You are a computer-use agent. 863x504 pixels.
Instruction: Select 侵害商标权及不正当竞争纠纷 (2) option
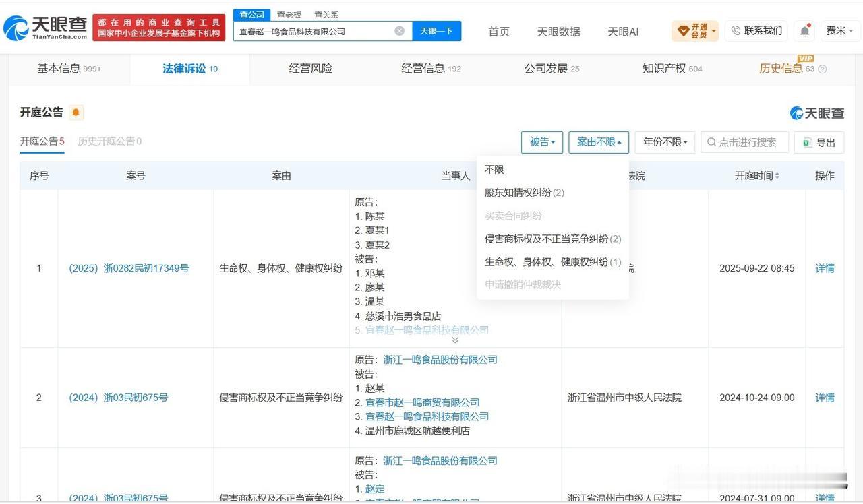click(x=553, y=239)
